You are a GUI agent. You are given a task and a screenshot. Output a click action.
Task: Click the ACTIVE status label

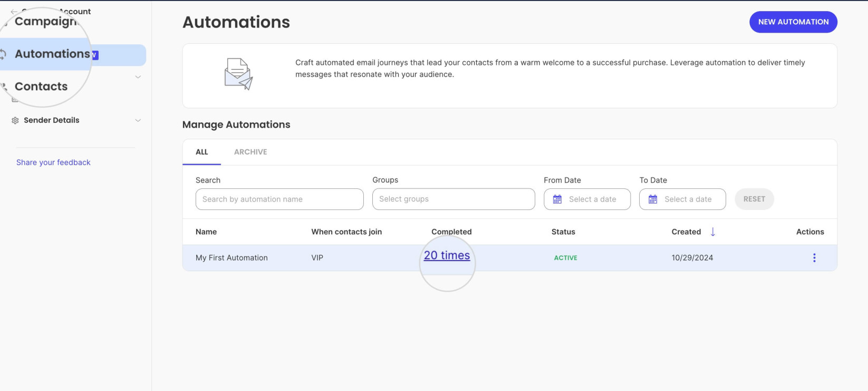(565, 258)
